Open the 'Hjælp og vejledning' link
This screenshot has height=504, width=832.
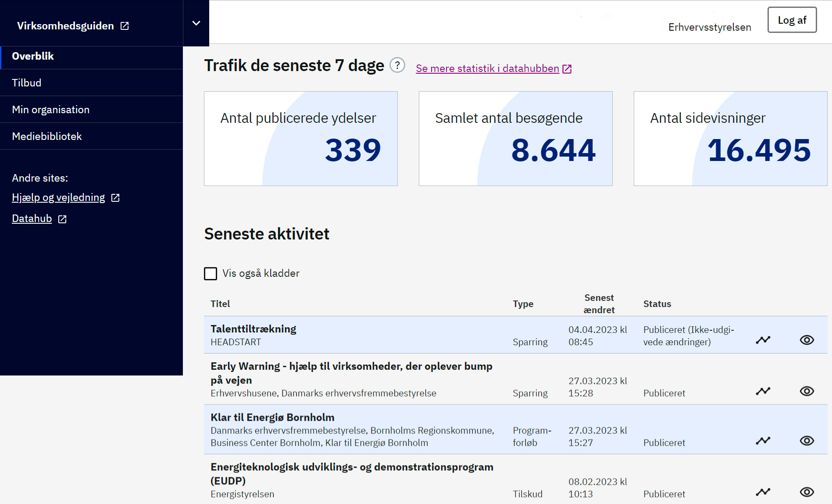pos(59,197)
